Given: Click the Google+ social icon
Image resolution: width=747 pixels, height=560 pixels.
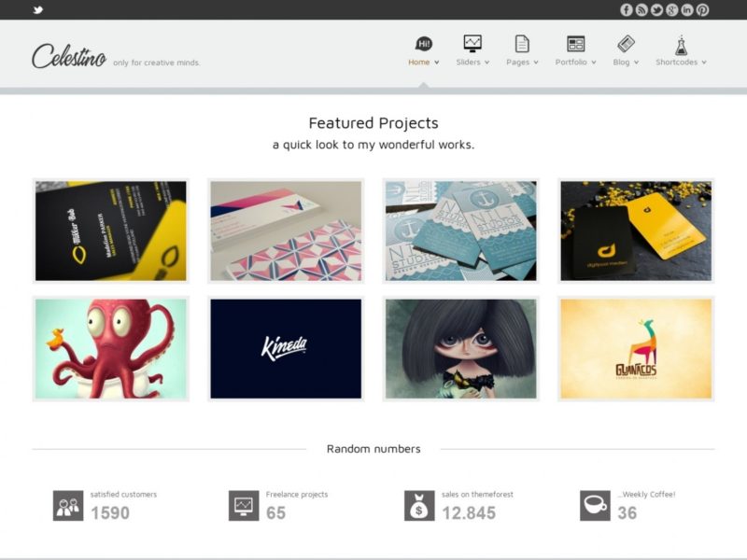Looking at the screenshot, I should pyautogui.click(x=671, y=9).
